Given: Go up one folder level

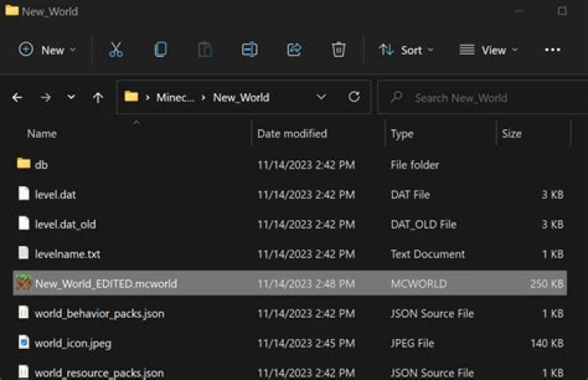Looking at the screenshot, I should coord(98,97).
